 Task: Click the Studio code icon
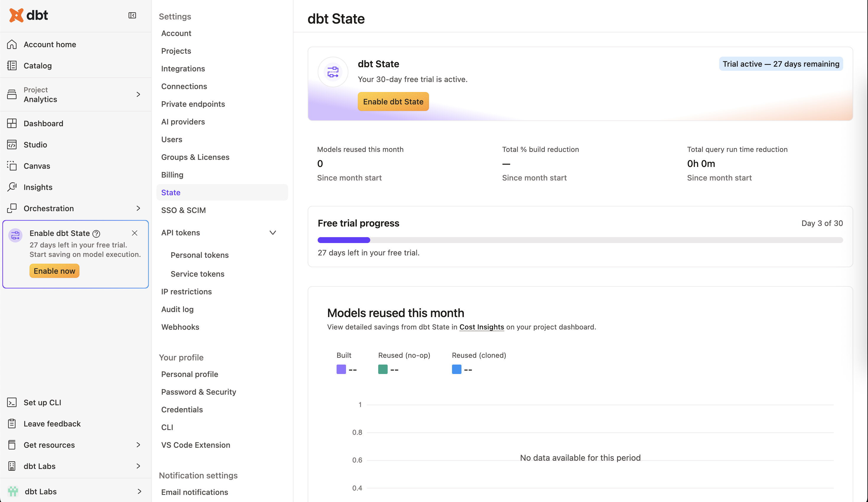[x=12, y=145]
